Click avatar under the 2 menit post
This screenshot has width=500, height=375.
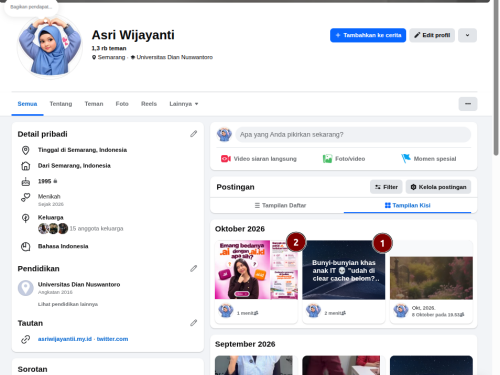click(313, 311)
